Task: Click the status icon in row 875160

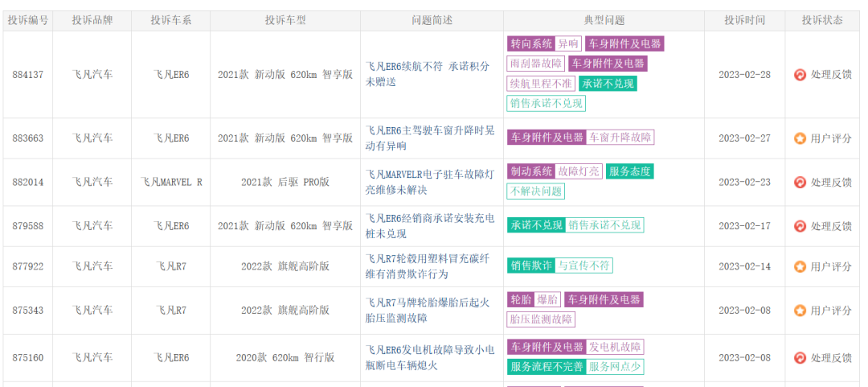Action: (x=800, y=357)
